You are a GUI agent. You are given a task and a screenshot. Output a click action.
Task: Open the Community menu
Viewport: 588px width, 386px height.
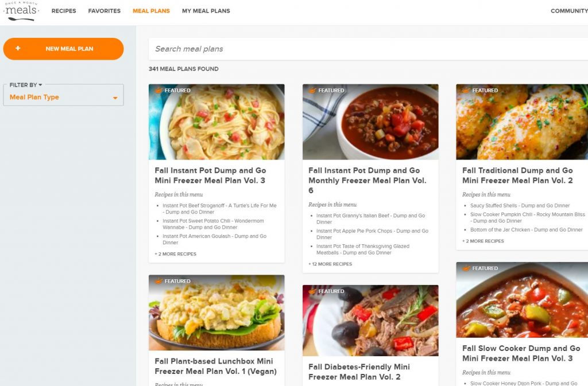pos(569,11)
